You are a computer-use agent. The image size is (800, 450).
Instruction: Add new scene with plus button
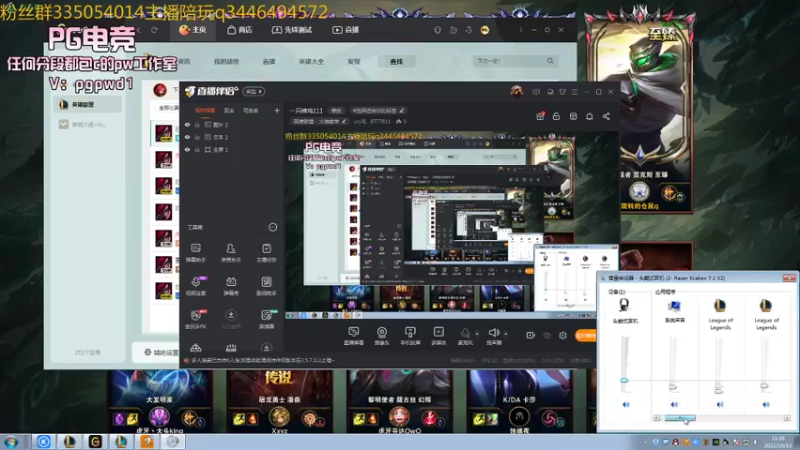tap(277, 110)
